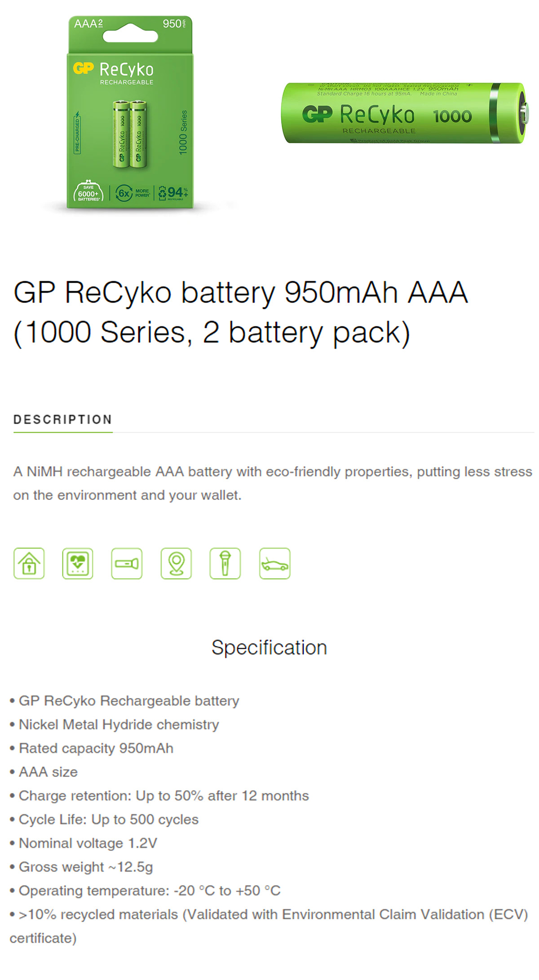
Task: Click the product title GP ReCyko battery
Action: (x=241, y=312)
